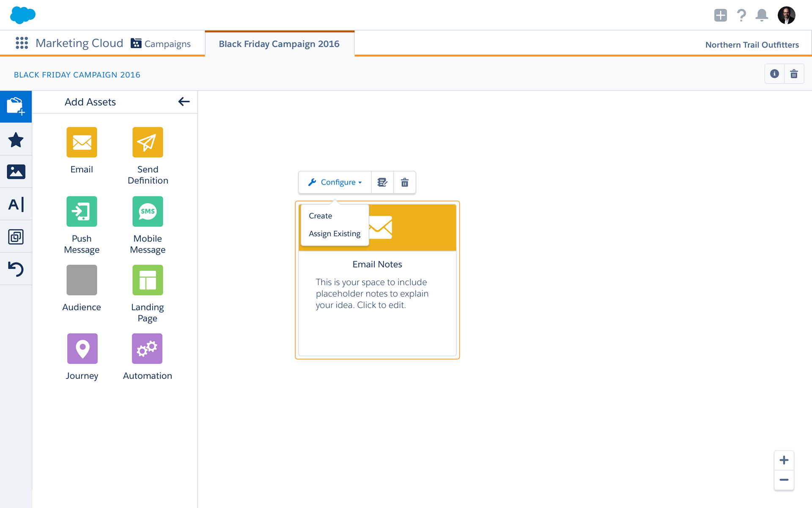This screenshot has width=812, height=508.
Task: Open the Configure dropdown
Action: (x=335, y=182)
